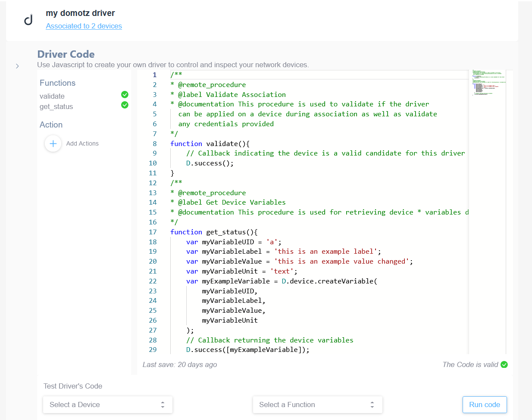
Task: Collapse the panel using the left chevron arrow
Action: 17,66
